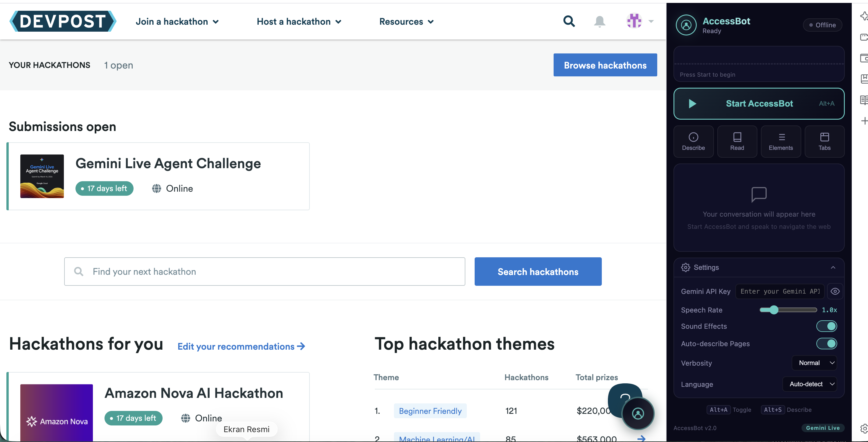868x442 pixels.
Task: Adjust the Speech Rate slider
Action: [x=774, y=310]
